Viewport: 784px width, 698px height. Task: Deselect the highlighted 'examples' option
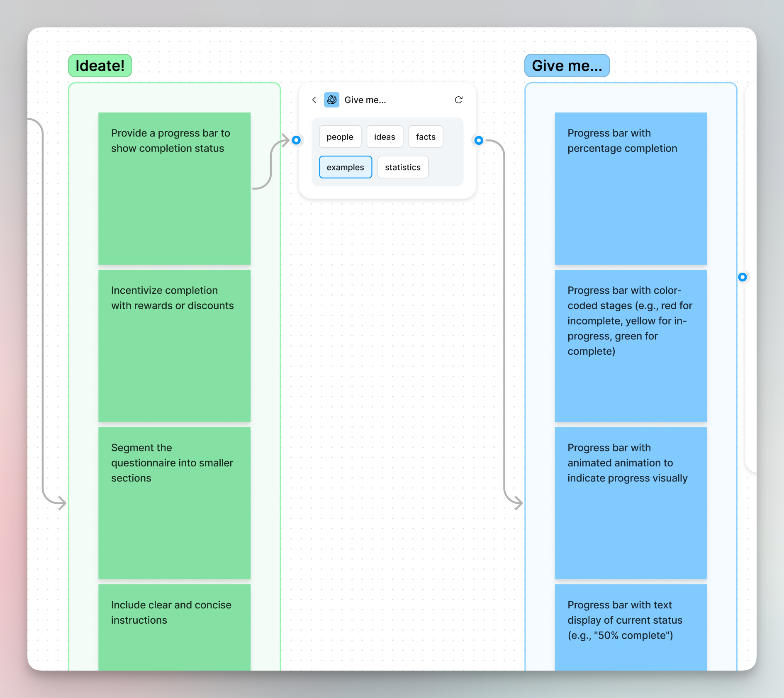[x=345, y=167]
